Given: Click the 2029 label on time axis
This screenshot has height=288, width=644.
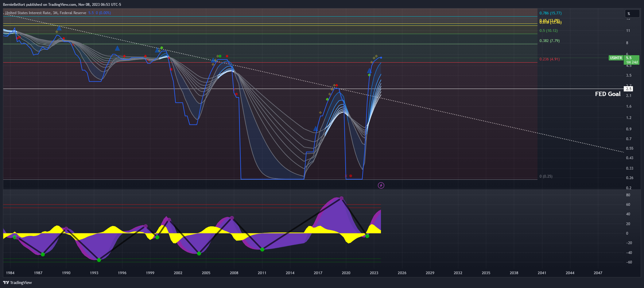Looking at the screenshot, I should click(x=430, y=273).
